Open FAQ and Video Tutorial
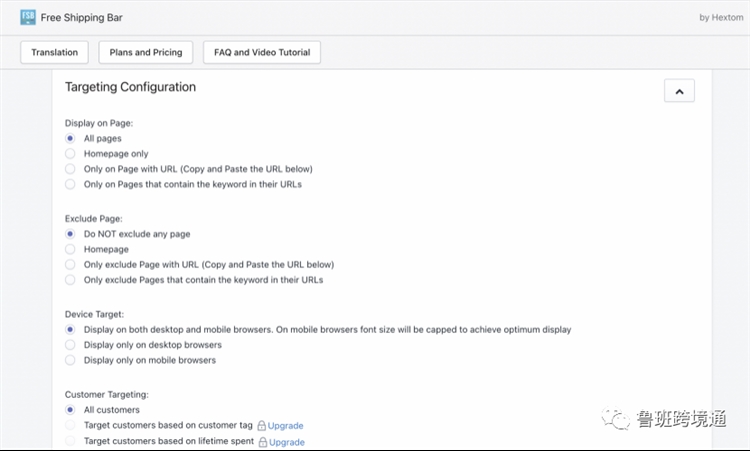Image resolution: width=750 pixels, height=451 pixels. point(261,52)
